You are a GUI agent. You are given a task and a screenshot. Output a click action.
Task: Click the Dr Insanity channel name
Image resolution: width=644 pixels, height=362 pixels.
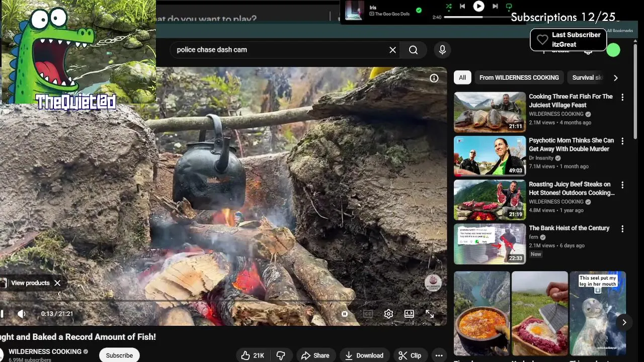coord(541,158)
